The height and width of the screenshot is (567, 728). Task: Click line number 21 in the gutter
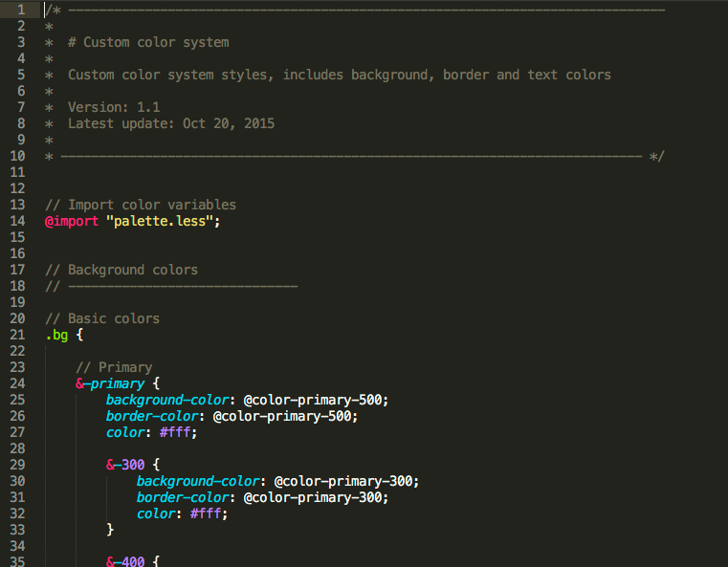click(18, 335)
